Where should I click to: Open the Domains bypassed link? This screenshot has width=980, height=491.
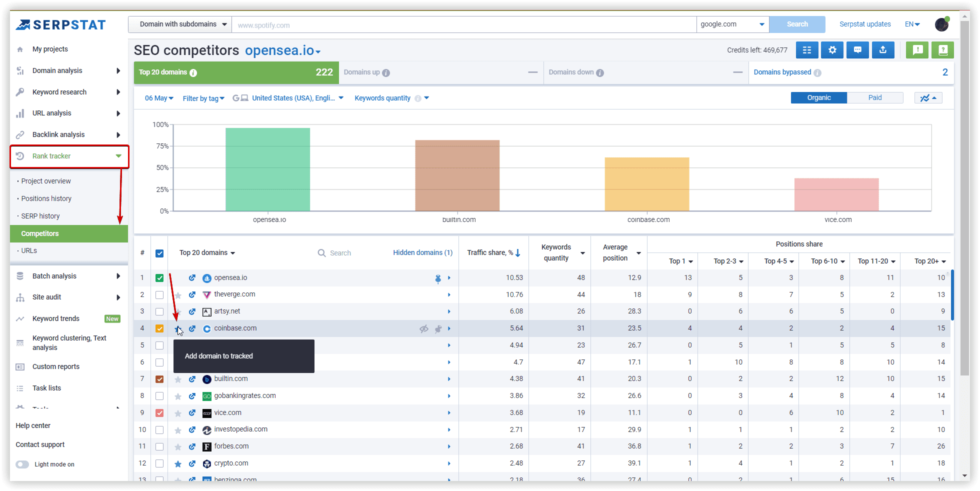(782, 72)
